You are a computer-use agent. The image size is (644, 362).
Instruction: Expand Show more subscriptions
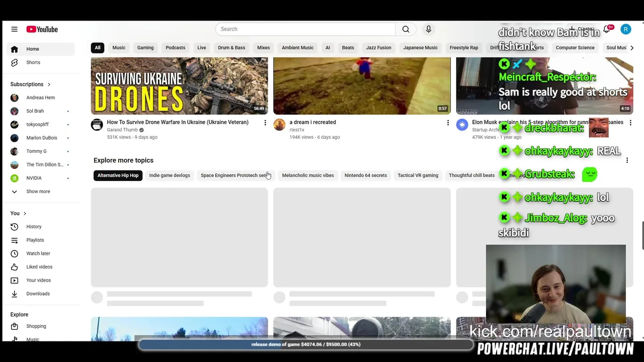click(41, 192)
